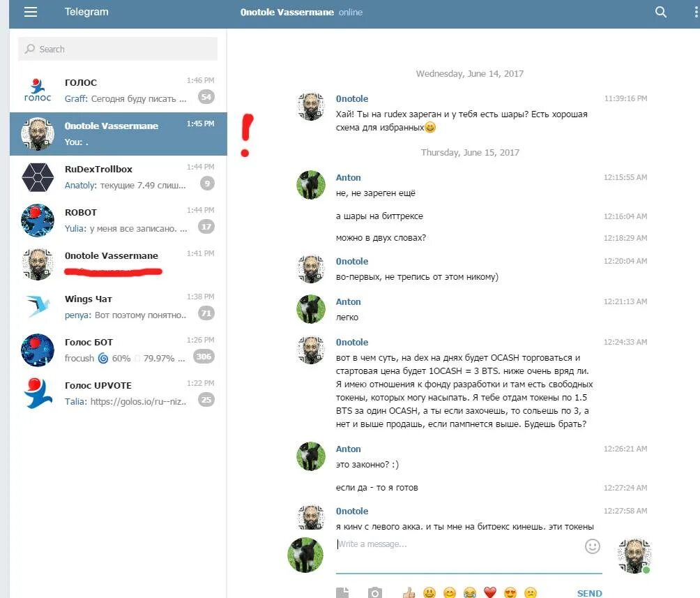Insert the thumbs up quick emoji
700x598 pixels.
click(x=409, y=593)
